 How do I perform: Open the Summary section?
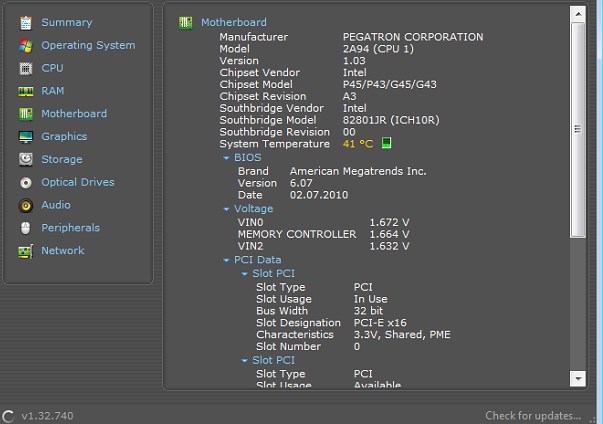click(67, 22)
